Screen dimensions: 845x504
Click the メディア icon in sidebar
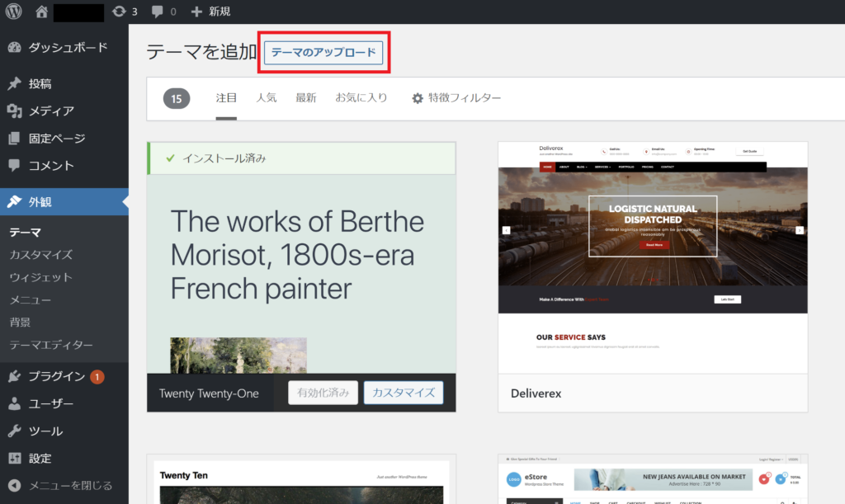pyautogui.click(x=15, y=111)
